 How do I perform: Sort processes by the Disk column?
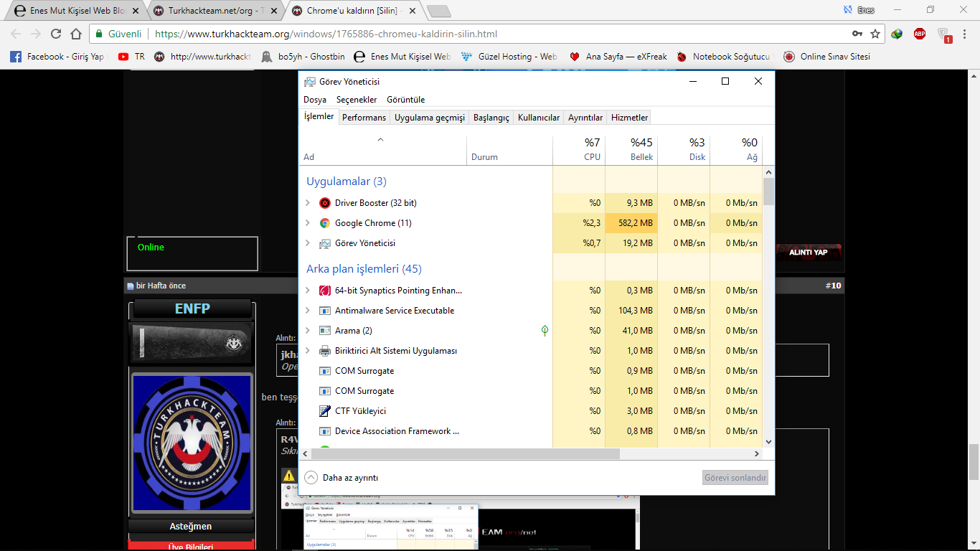[x=684, y=149]
